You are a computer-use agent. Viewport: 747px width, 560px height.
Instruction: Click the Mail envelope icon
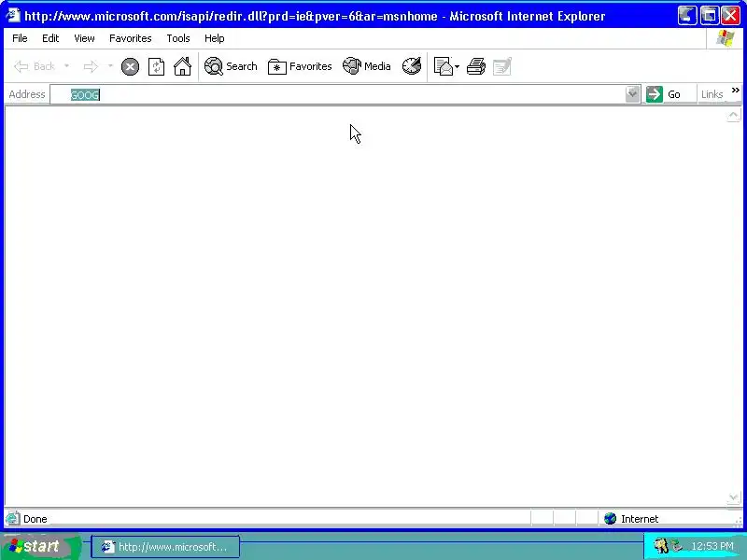[443, 66]
